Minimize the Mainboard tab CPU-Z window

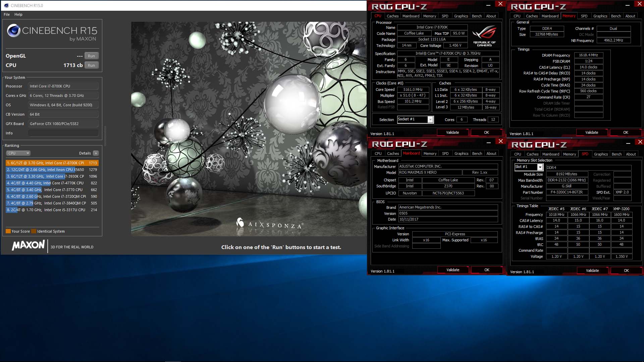[x=489, y=142]
